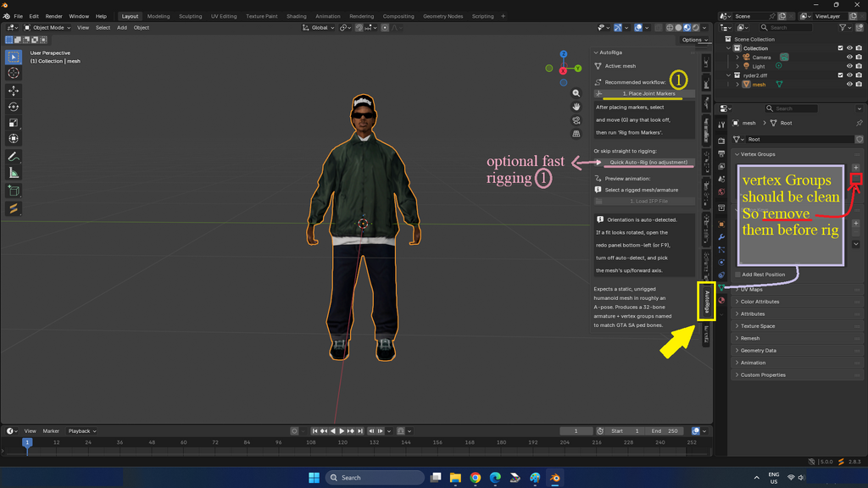Select the Add Cube tool
Screen dimensions: 868x488
click(14, 191)
